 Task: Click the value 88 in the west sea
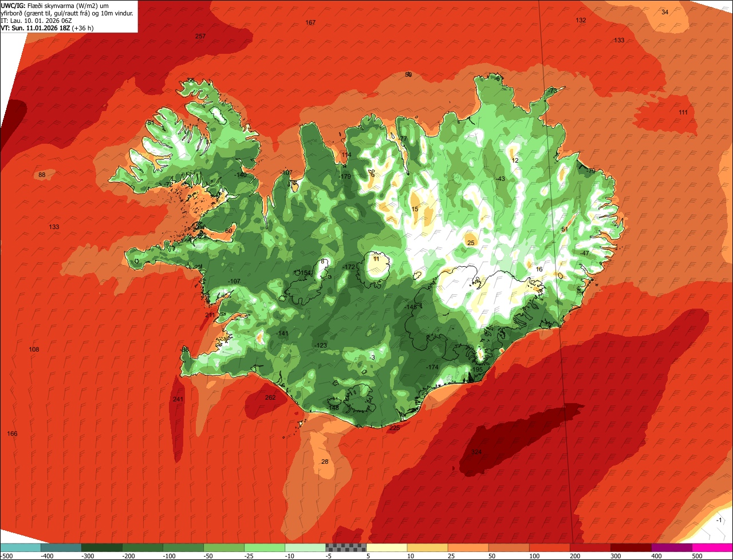coord(42,175)
